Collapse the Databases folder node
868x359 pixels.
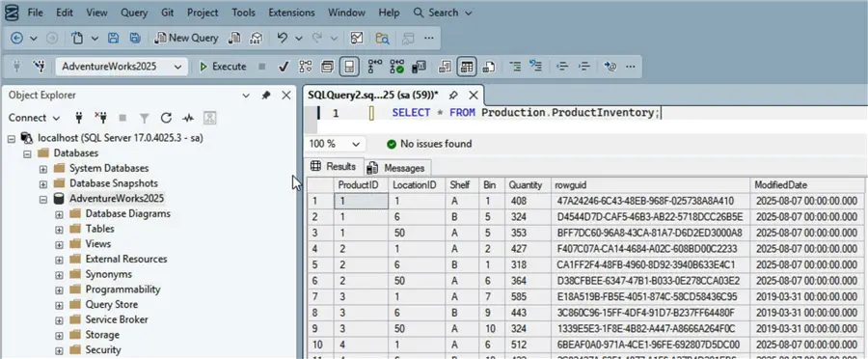click(27, 153)
